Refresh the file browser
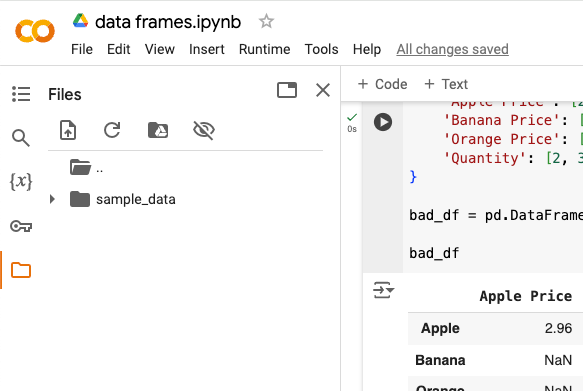Viewport: 583px width, 391px height. pos(112,130)
